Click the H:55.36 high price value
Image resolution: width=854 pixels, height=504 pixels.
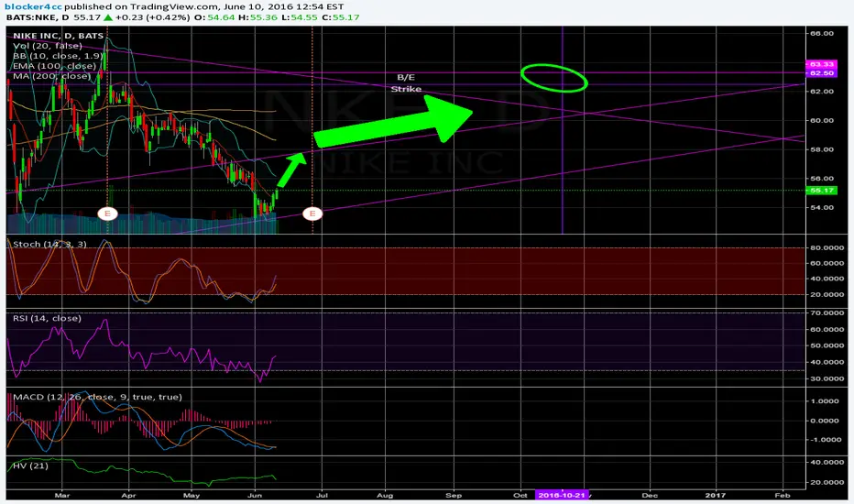(257, 17)
